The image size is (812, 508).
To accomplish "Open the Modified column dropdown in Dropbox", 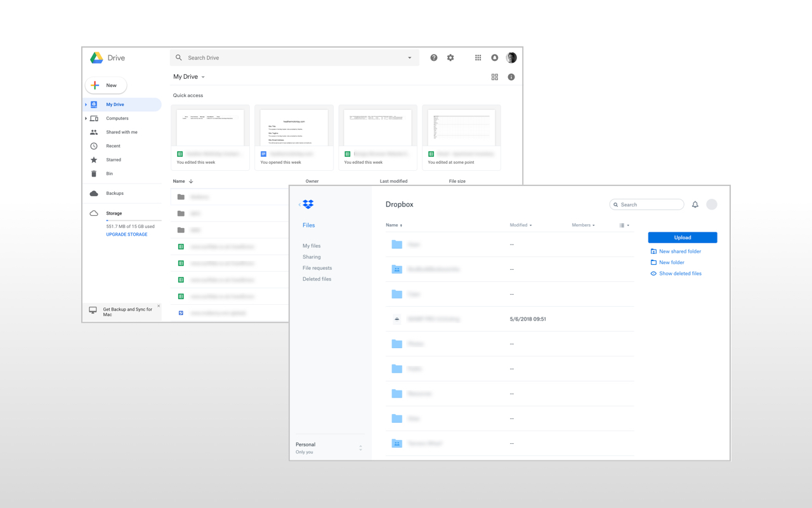I will point(521,225).
